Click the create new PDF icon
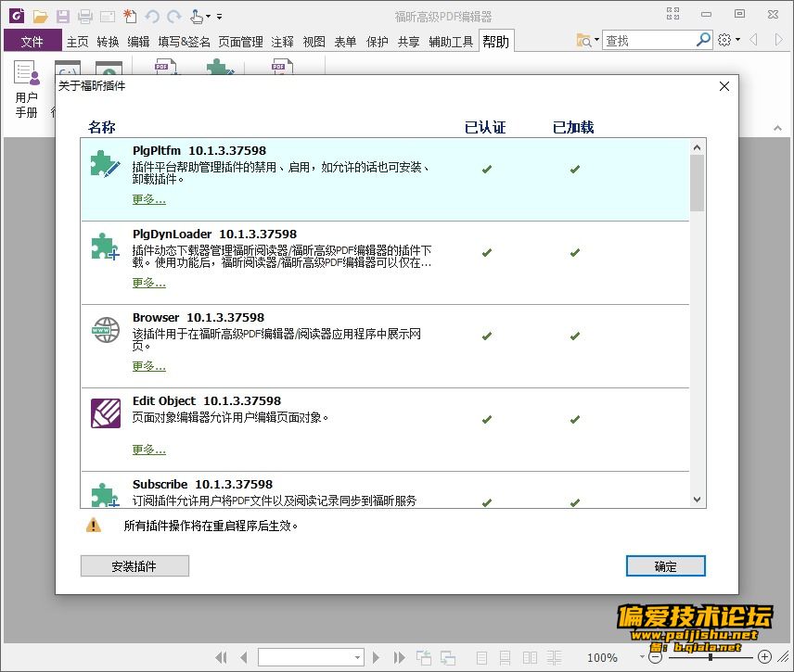Viewport: 794px width, 672px height. pos(130,16)
